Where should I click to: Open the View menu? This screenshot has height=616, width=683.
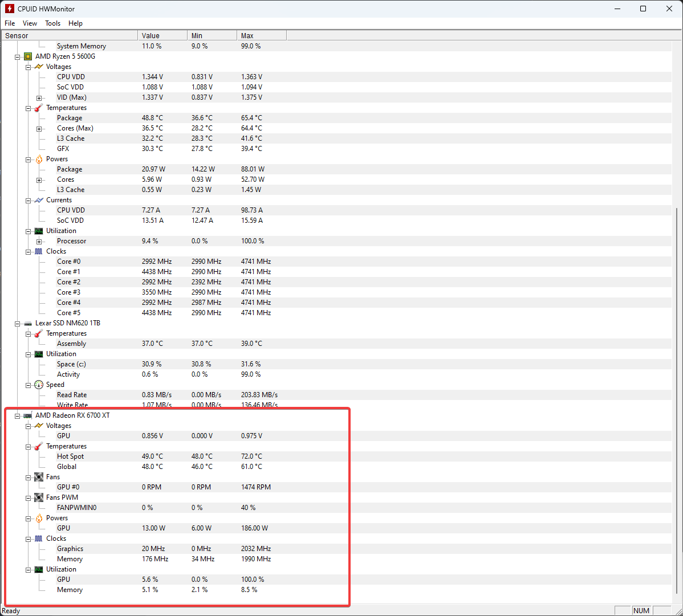(30, 23)
